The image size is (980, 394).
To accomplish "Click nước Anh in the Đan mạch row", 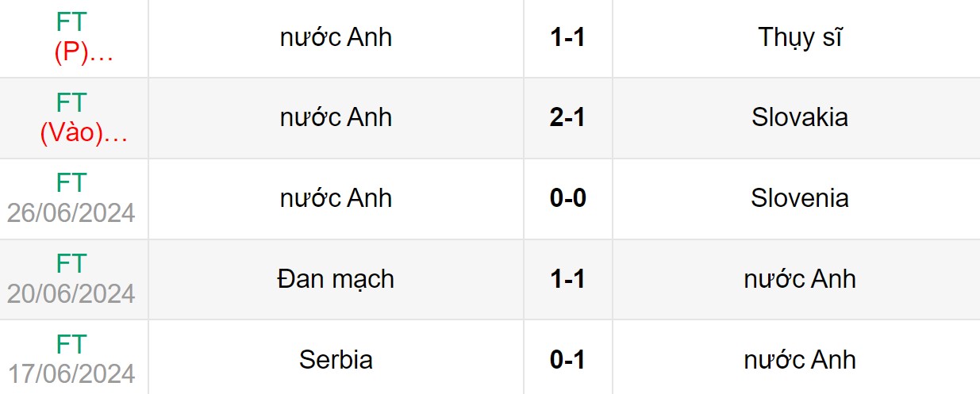I will pyautogui.click(x=800, y=279).
